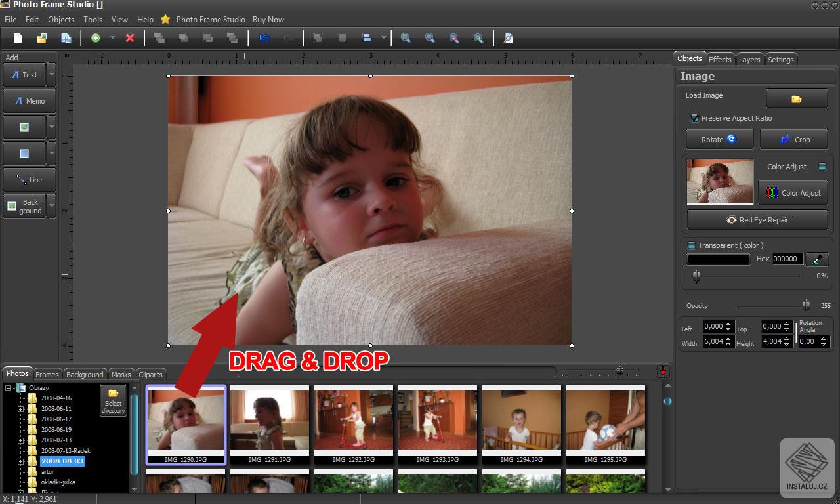
Task: Add an image object from left panel
Action: (24, 127)
